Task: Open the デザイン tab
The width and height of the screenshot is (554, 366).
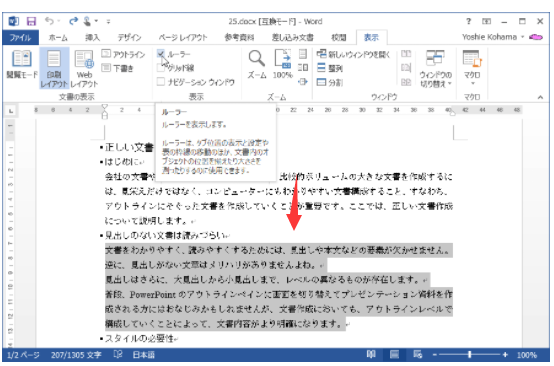Action: (129, 37)
